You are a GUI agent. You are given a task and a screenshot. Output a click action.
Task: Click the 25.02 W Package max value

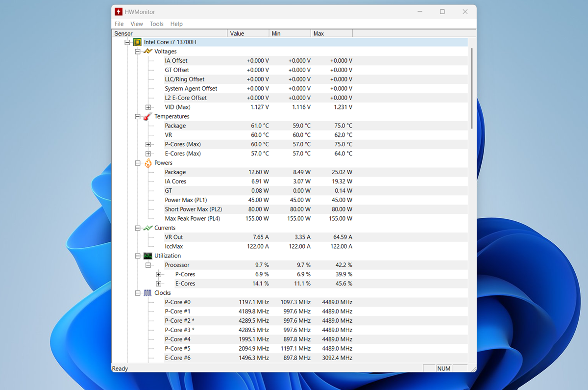click(341, 172)
